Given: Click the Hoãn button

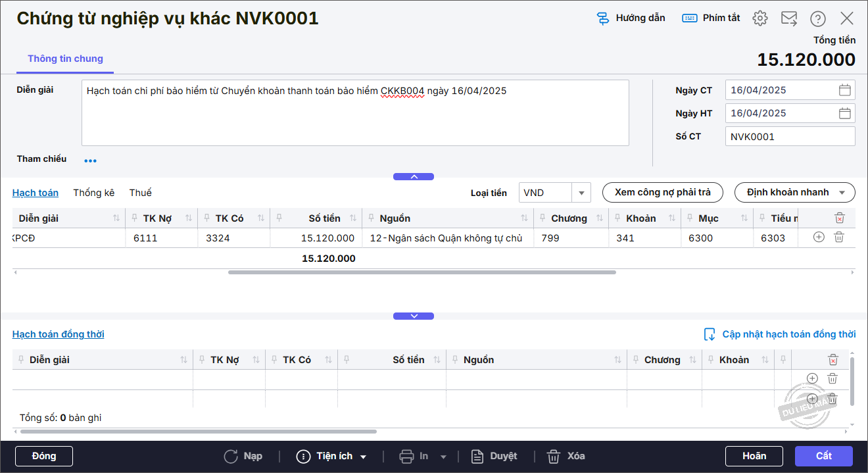Looking at the screenshot, I should pos(754,456).
